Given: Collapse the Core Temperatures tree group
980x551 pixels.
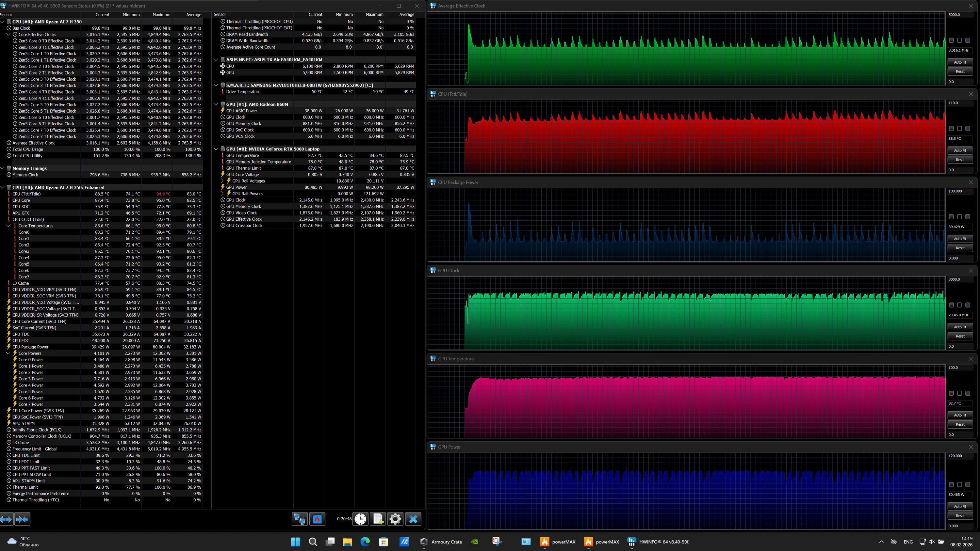Looking at the screenshot, I should pyautogui.click(x=8, y=226).
